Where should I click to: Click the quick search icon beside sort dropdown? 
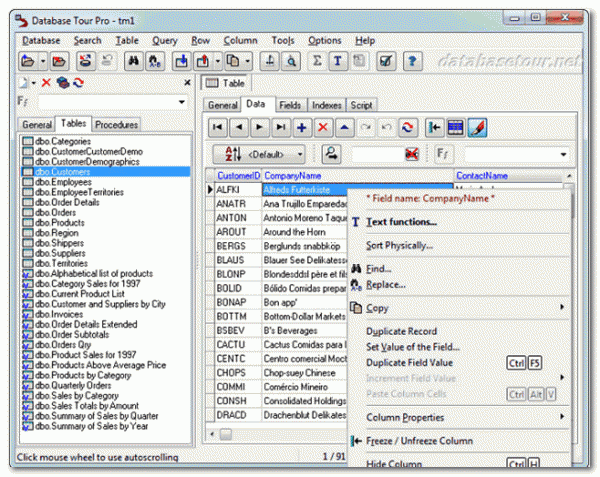(x=331, y=154)
